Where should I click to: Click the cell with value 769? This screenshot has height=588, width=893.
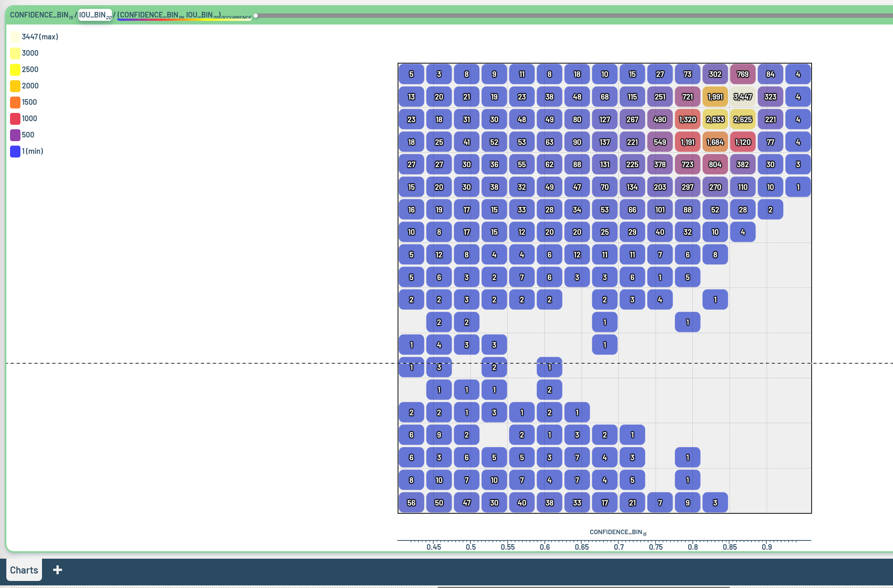[x=742, y=74]
